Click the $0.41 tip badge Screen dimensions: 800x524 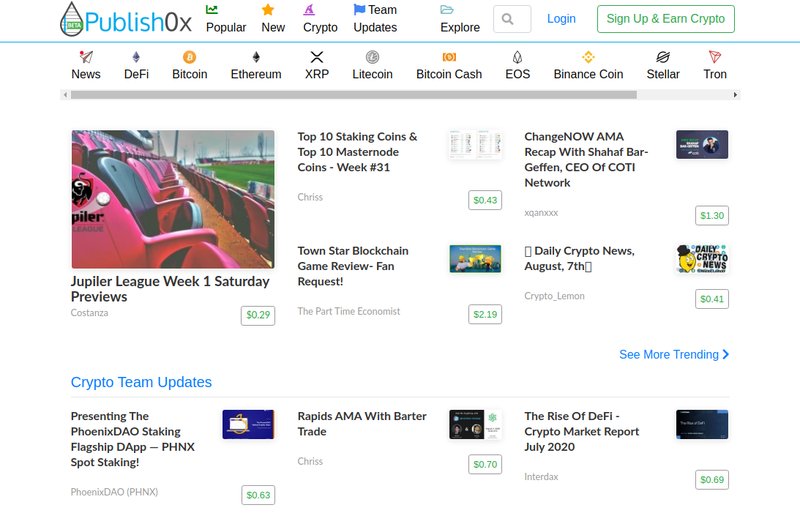[x=712, y=300]
